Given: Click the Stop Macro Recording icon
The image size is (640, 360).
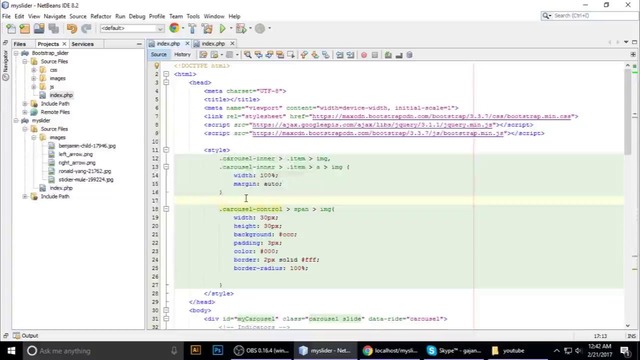Looking at the screenshot, I should [x=375, y=55].
